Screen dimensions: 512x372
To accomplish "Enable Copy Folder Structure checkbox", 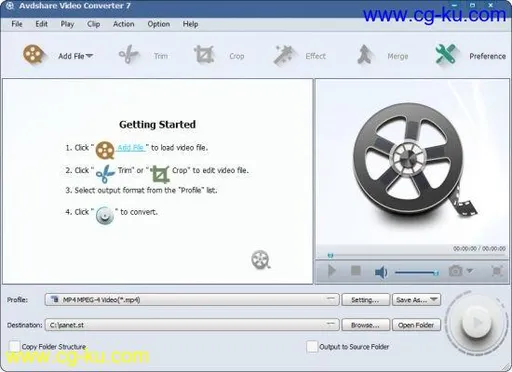I will point(14,346).
